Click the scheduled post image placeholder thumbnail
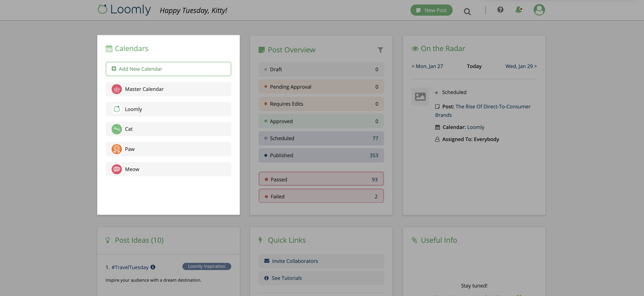644x296 pixels. (420, 97)
